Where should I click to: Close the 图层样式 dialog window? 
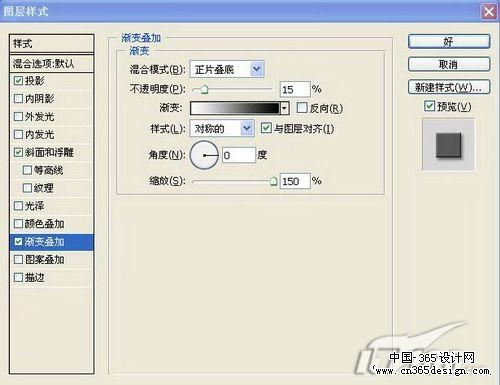coord(489,12)
